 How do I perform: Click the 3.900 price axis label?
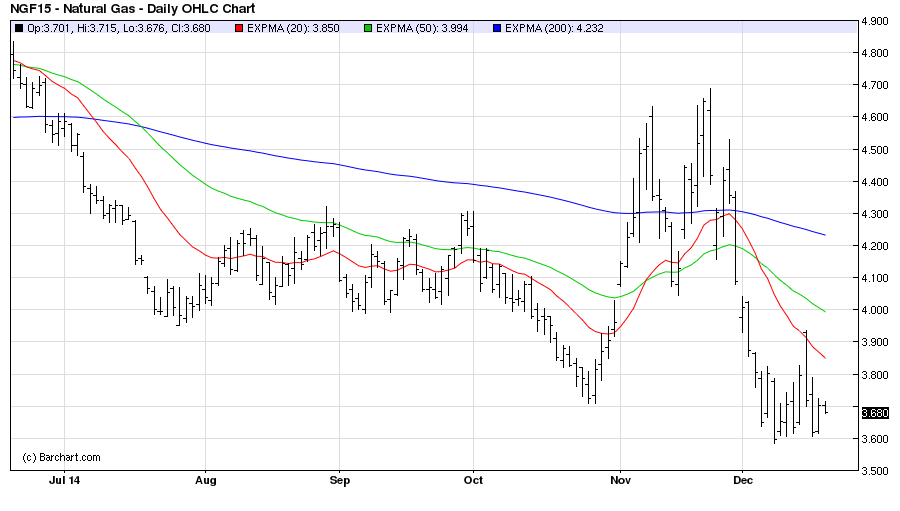click(x=875, y=342)
